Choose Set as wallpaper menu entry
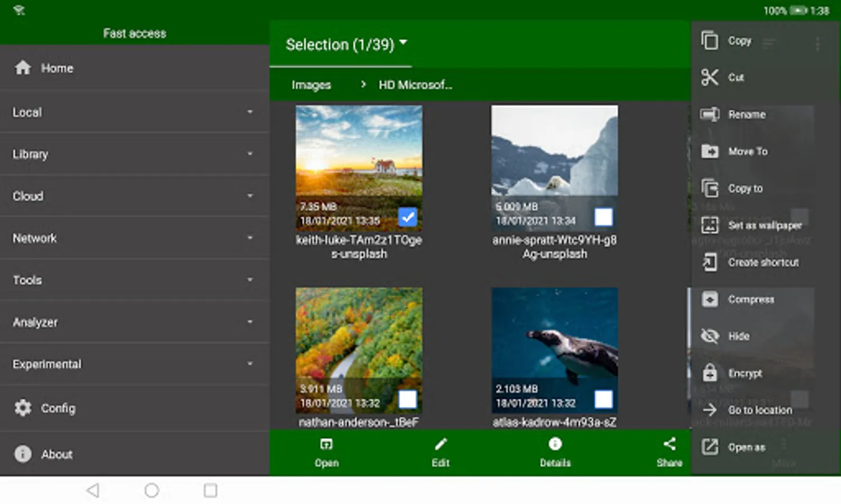The image size is (841, 504). coord(764,225)
